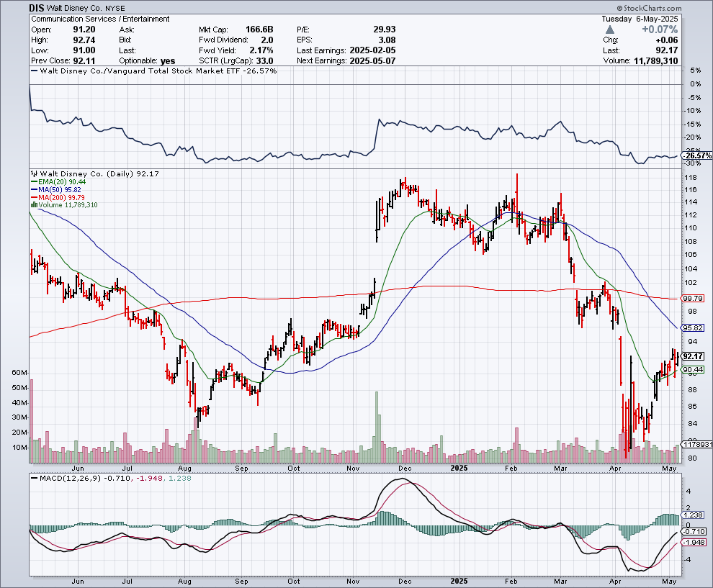Click the NYSE exchange label

[114, 8]
